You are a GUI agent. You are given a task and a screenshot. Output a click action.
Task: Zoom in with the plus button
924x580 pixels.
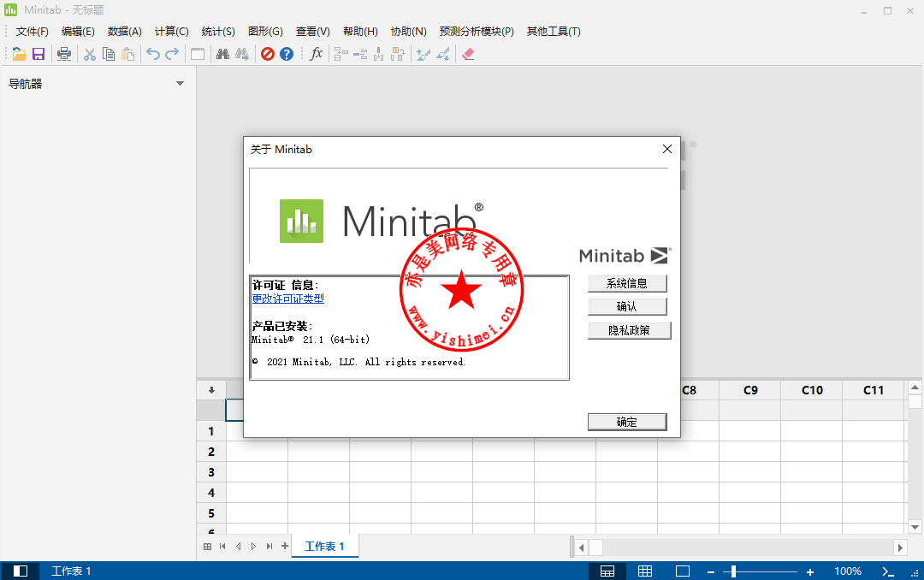tap(810, 571)
